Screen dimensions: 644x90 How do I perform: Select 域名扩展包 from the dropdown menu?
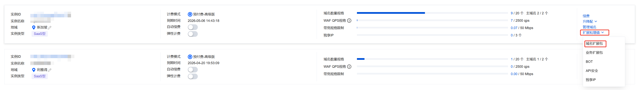click(594, 44)
